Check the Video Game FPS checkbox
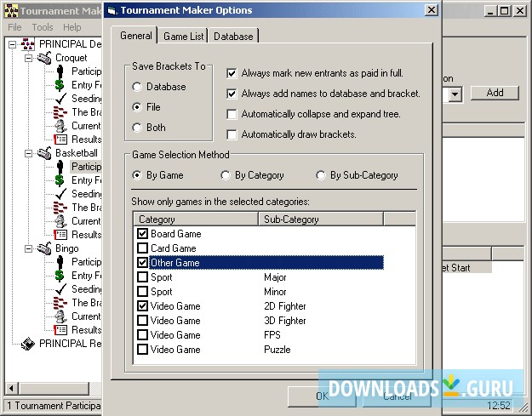Screen dimensions: 532x416 tap(142, 335)
